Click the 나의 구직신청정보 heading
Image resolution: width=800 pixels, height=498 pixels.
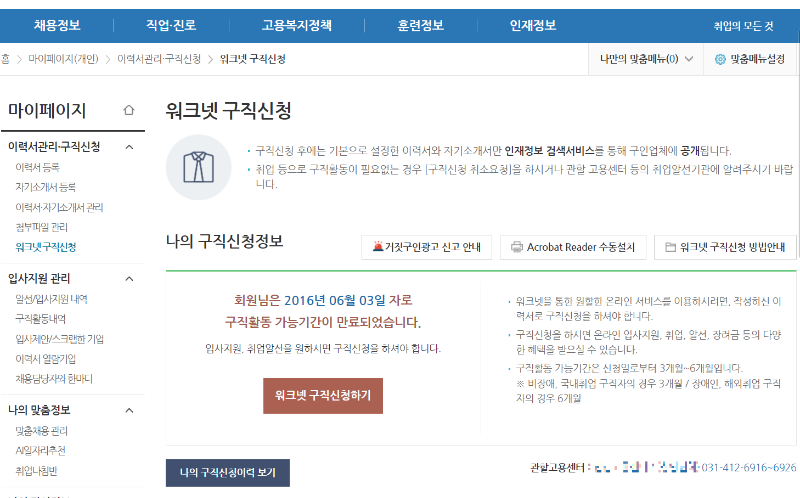pyautogui.click(x=224, y=241)
